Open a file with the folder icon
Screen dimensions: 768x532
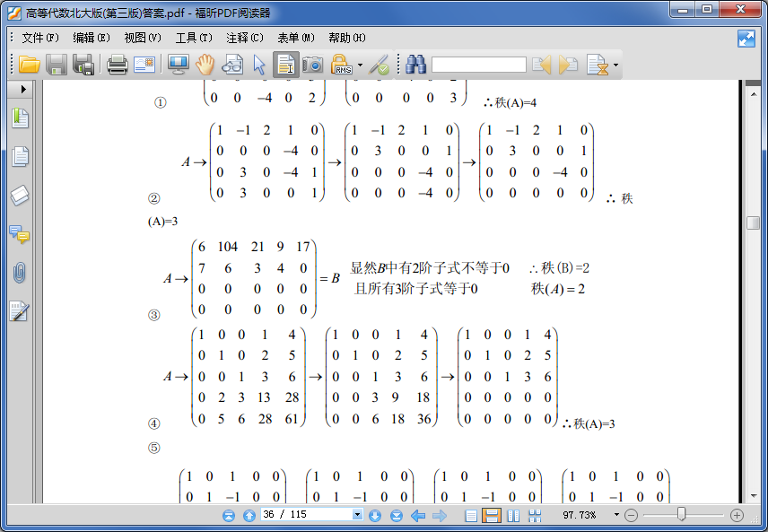(29, 65)
